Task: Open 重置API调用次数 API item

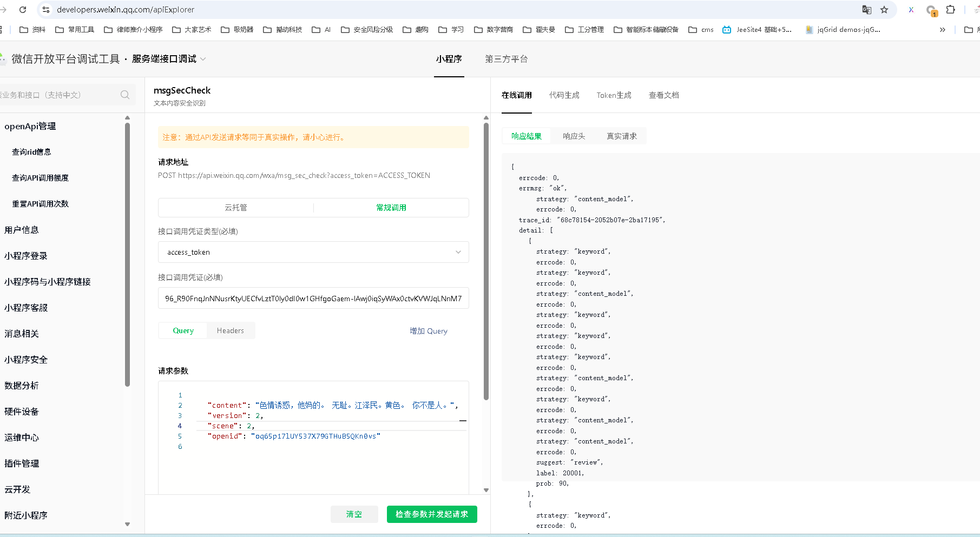Action: pyautogui.click(x=40, y=204)
